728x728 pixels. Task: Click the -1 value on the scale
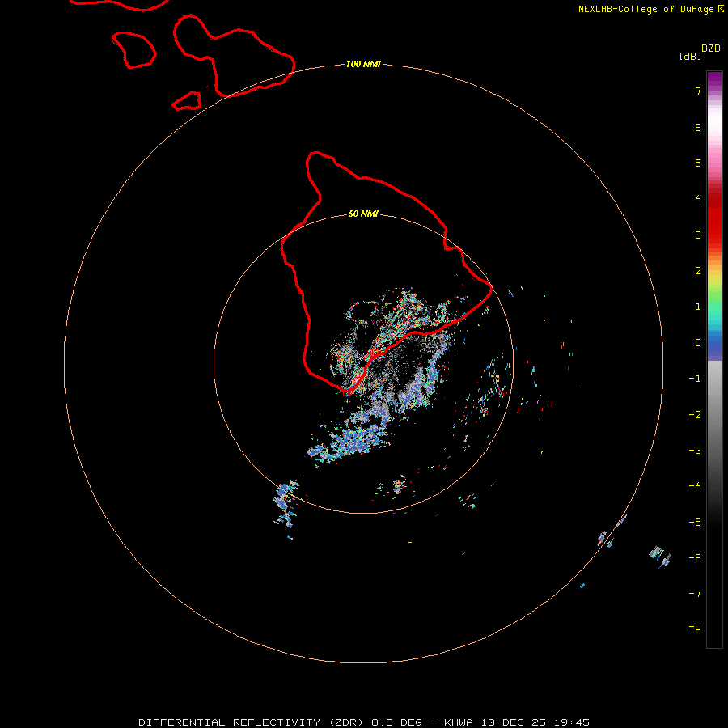tap(695, 379)
